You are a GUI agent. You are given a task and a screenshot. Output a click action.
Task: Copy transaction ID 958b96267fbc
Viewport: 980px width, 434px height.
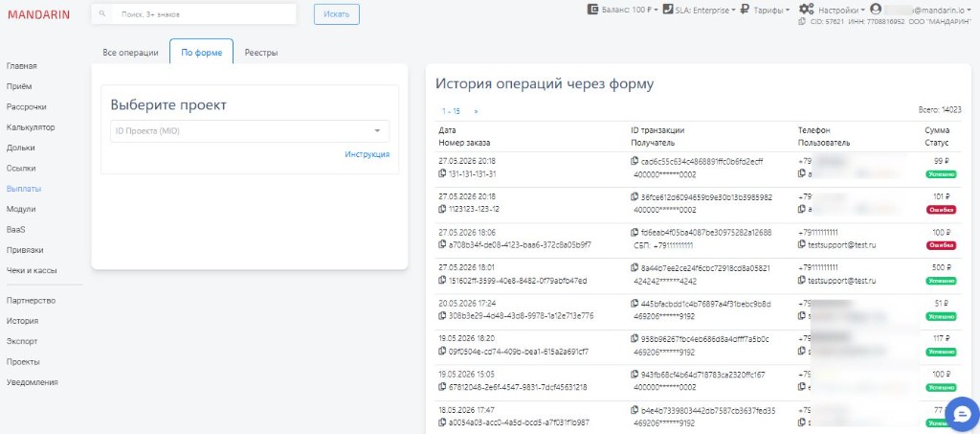(635, 339)
